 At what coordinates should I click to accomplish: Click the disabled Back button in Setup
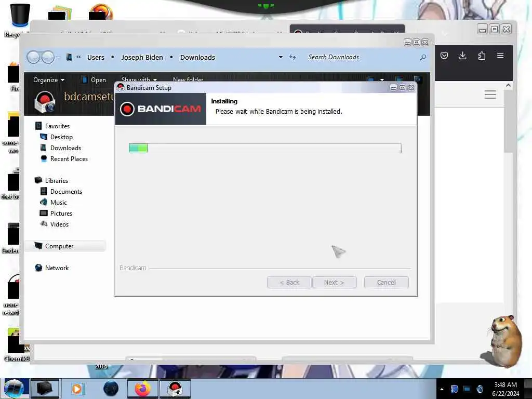[289, 282]
